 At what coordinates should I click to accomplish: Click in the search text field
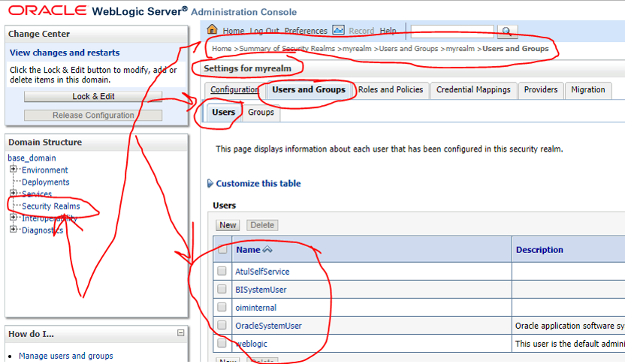click(452, 32)
